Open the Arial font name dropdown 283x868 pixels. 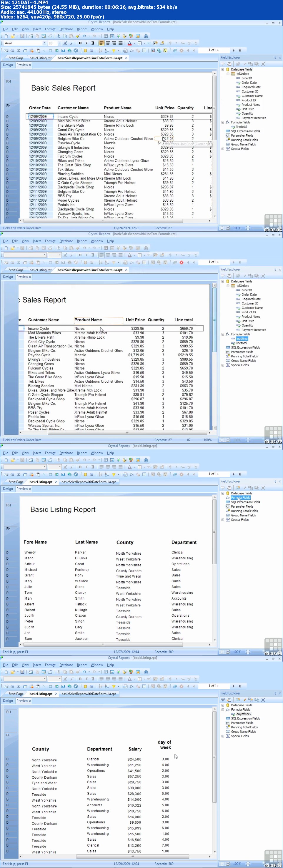[44, 43]
